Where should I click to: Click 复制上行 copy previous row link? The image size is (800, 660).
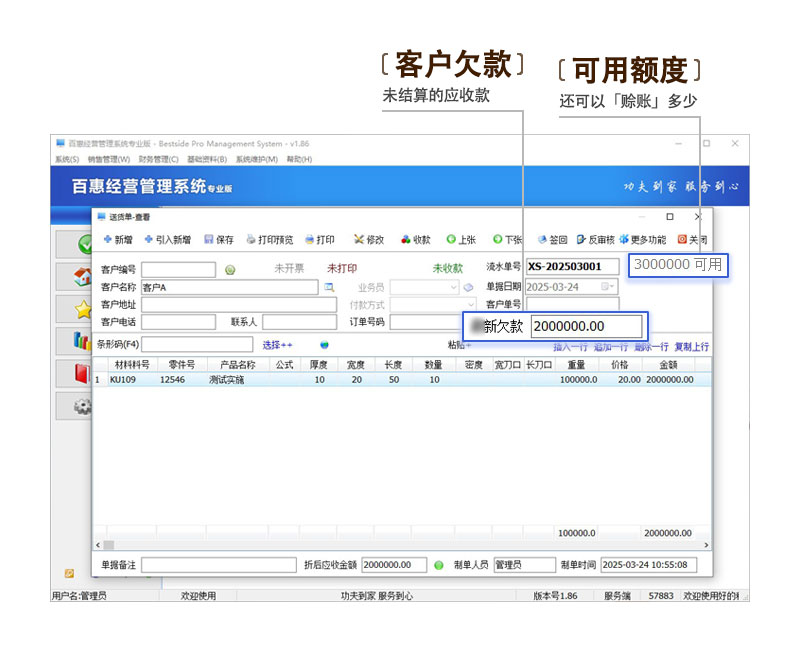click(691, 347)
